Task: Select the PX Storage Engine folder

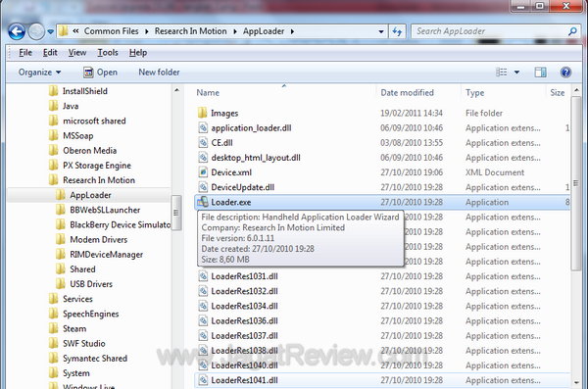Action: (97, 166)
